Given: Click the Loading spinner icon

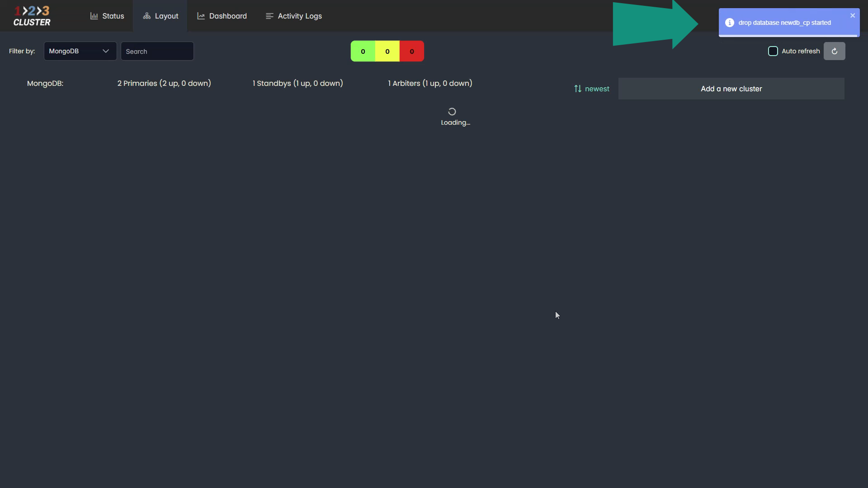Looking at the screenshot, I should [x=452, y=112].
